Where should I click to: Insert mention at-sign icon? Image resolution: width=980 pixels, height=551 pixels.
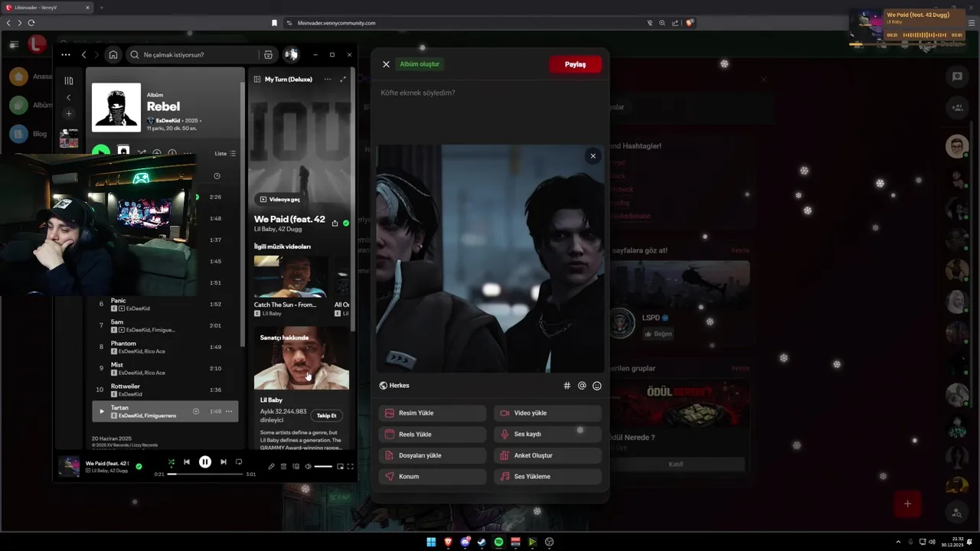point(582,386)
